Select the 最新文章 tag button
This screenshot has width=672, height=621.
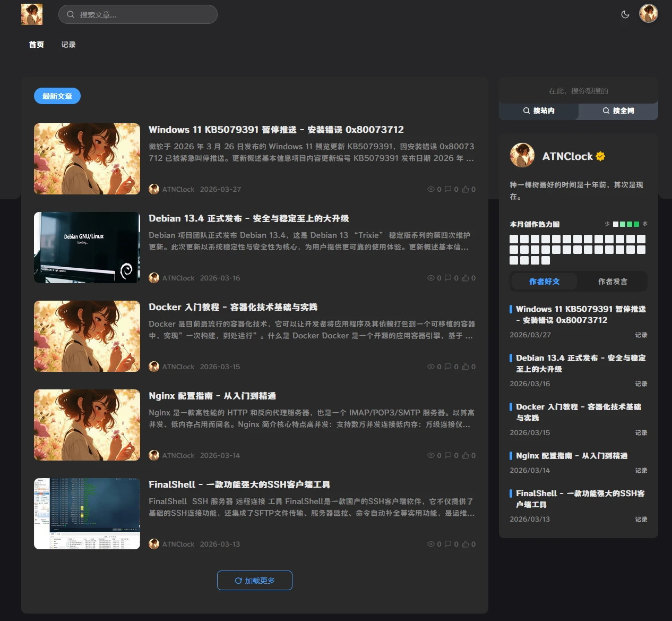click(57, 96)
